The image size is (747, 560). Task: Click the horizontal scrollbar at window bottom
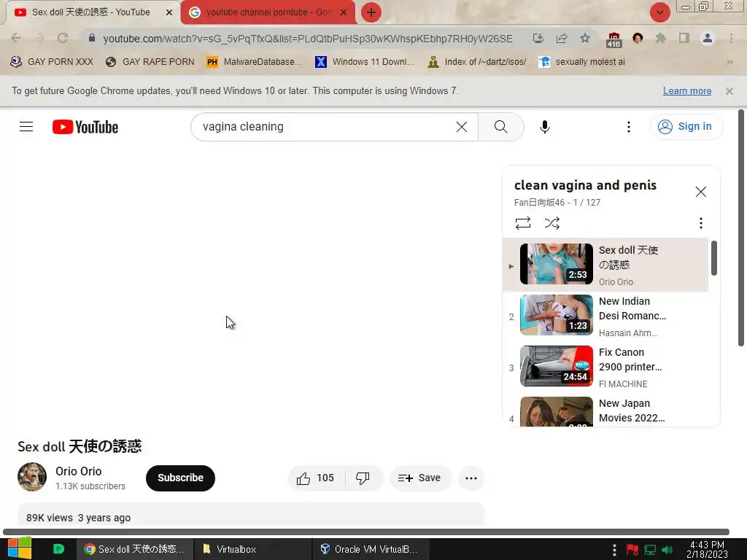[x=366, y=532]
